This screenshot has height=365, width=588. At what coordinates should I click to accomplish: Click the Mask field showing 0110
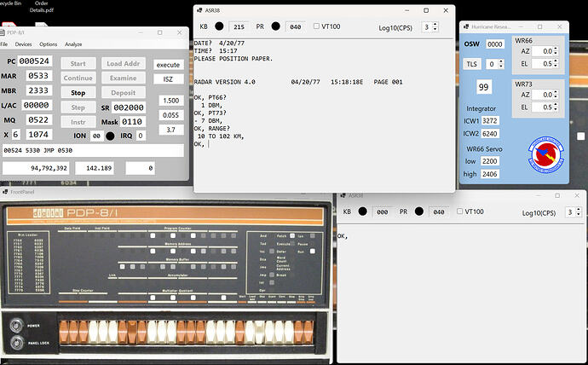(132, 122)
